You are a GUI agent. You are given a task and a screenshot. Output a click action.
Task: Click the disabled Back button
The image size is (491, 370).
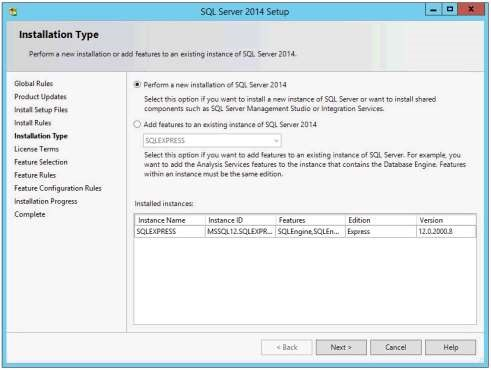coord(287,347)
